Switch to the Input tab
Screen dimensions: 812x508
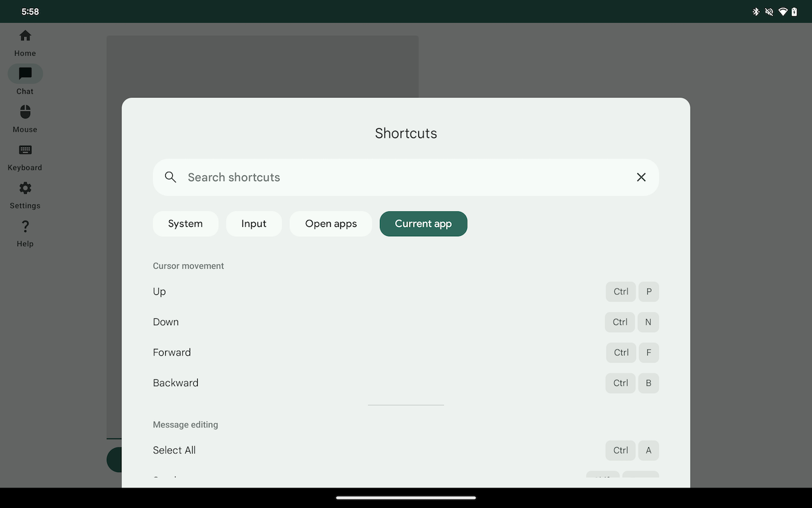coord(253,224)
